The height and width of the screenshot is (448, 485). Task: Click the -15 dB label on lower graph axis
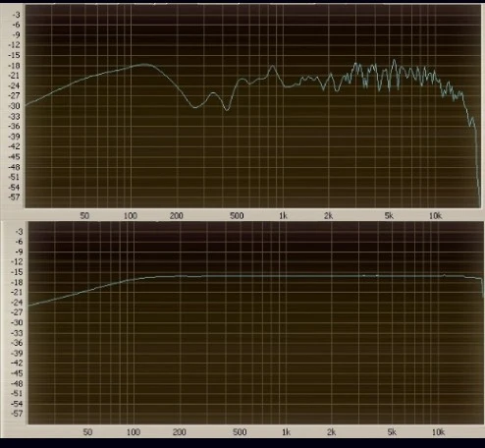[x=17, y=272]
